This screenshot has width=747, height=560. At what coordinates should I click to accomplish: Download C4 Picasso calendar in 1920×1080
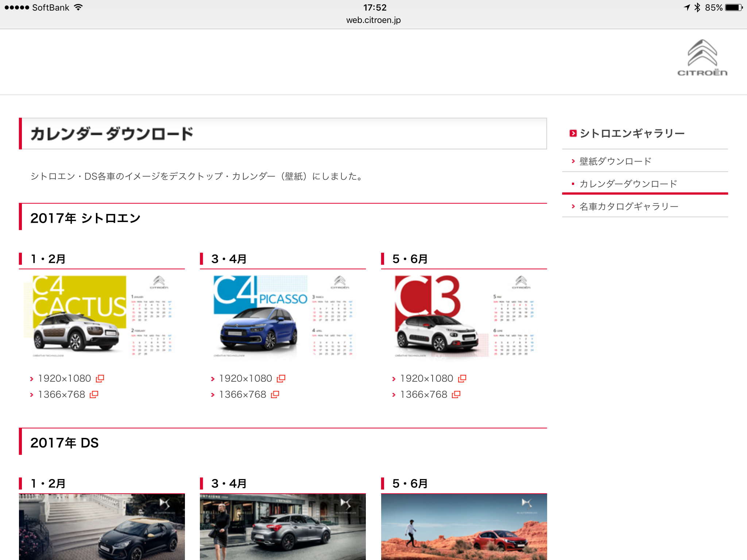246,378
